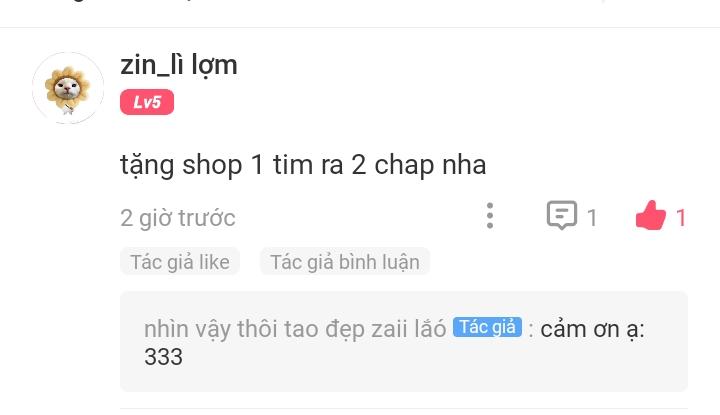The width and height of the screenshot is (720, 415).
Task: Open the zin_lì lợm user profile name
Action: [179, 65]
